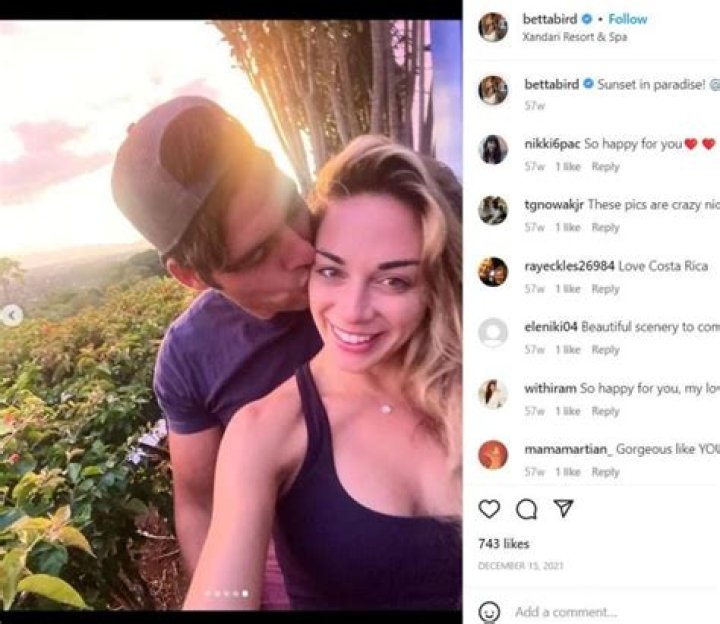
Task: Click the December 15, 2021 post date
Action: click(x=520, y=566)
